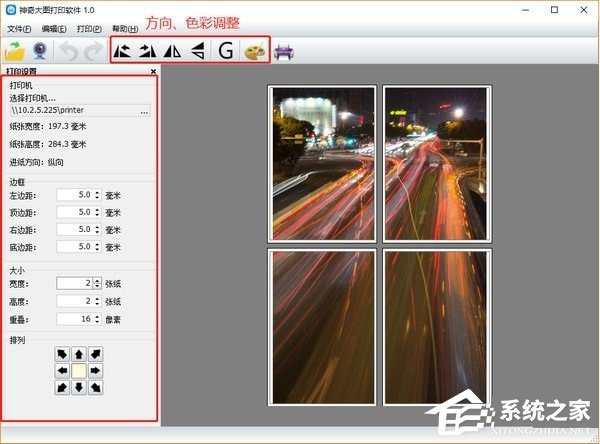
Task: Click the 重叠 overlap pixel stepper arrows
Action: tap(97, 319)
